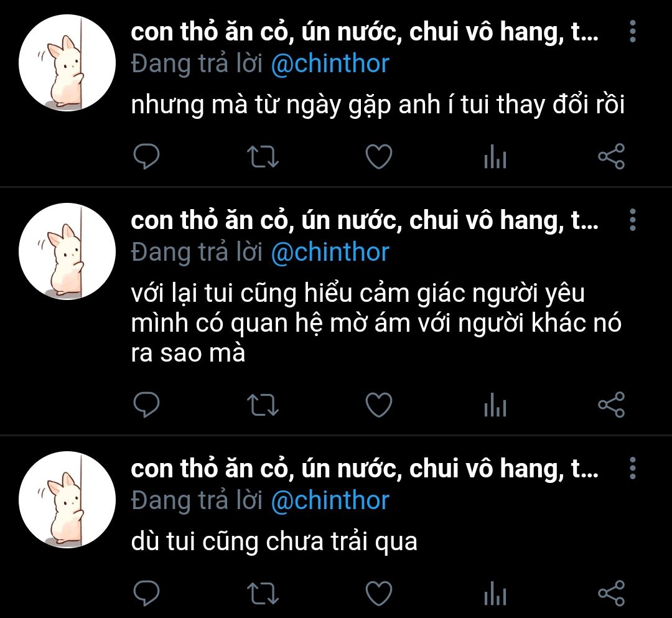View analytics of the middle tweet
This screenshot has width=672, height=618.
tap(495, 405)
